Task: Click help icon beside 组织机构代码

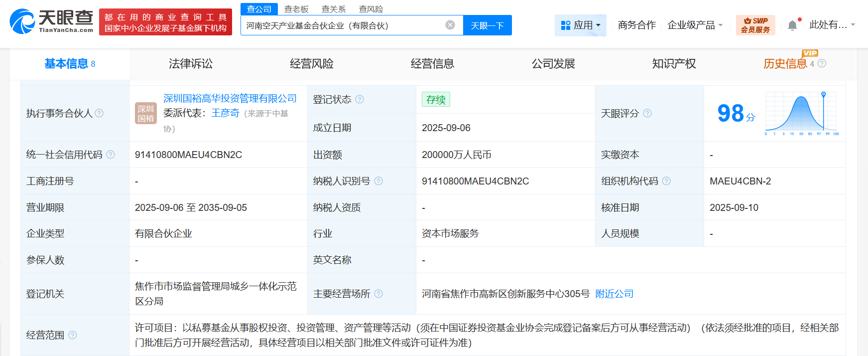Action: tap(666, 181)
